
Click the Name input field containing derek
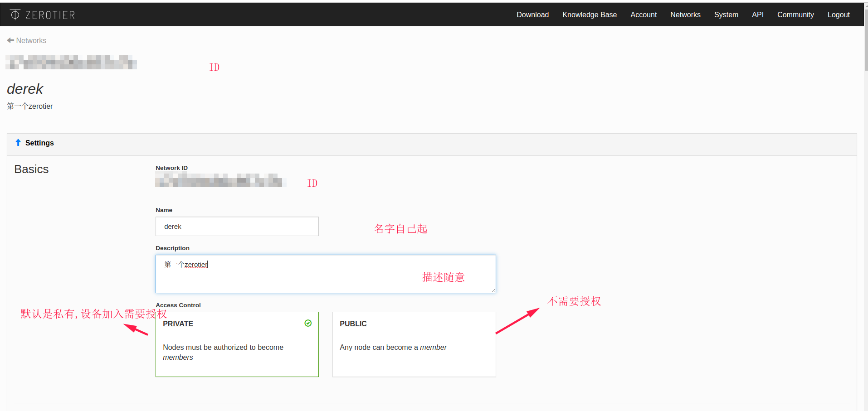click(x=237, y=227)
